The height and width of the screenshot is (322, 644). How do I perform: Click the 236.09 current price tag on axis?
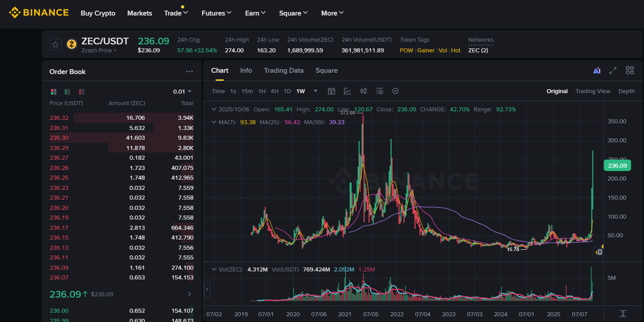click(x=617, y=165)
